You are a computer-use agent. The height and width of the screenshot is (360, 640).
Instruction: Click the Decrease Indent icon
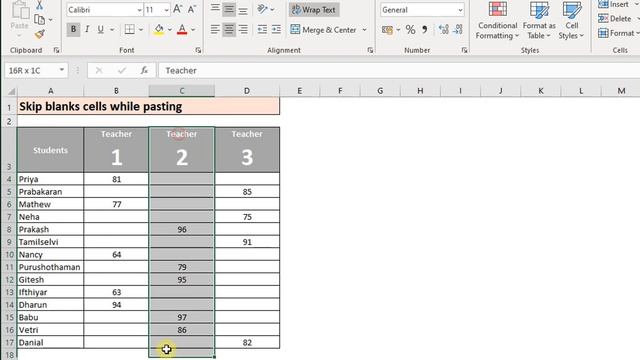pyautogui.click(x=262, y=29)
